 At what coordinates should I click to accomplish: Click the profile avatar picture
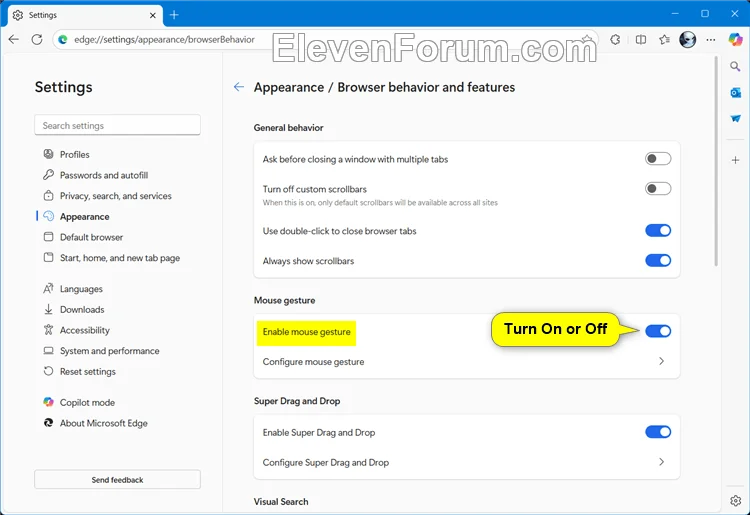pos(687,40)
